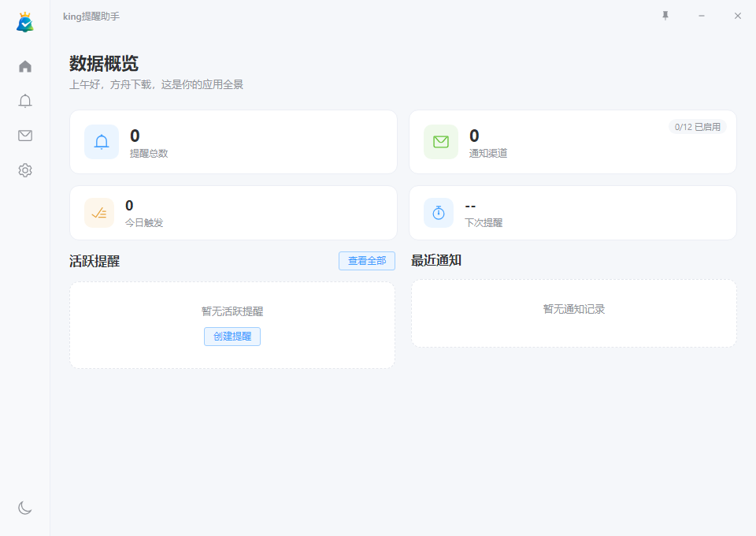Click the stopwatch icon on 下次提醒 card
The image size is (756, 536).
point(438,213)
